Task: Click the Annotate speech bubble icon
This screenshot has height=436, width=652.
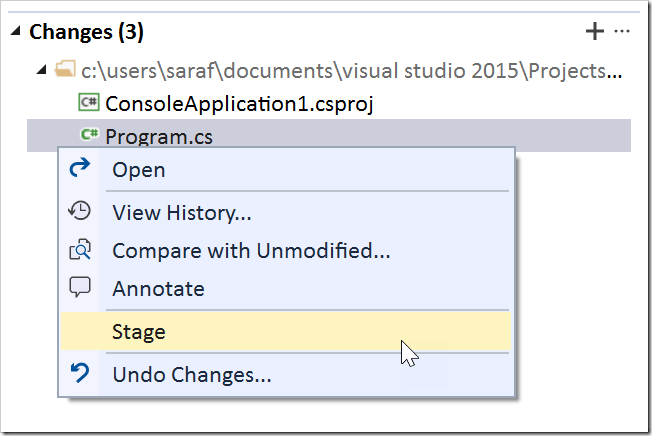Action: (x=80, y=287)
